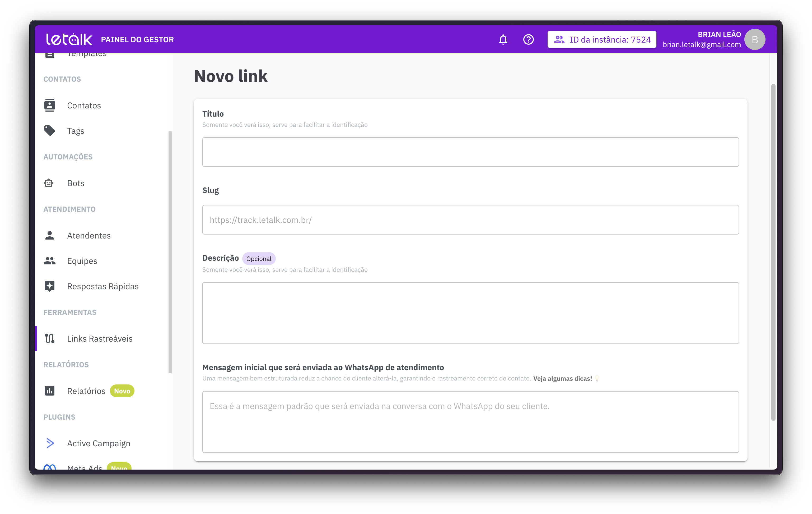
Task: Click the BRIAN LEÃO user name
Action: coord(719,34)
